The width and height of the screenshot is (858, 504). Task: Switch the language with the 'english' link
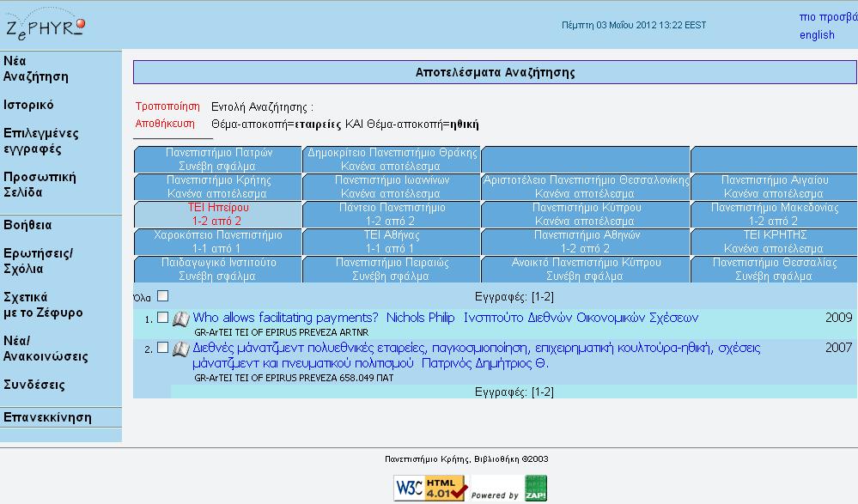point(817,35)
